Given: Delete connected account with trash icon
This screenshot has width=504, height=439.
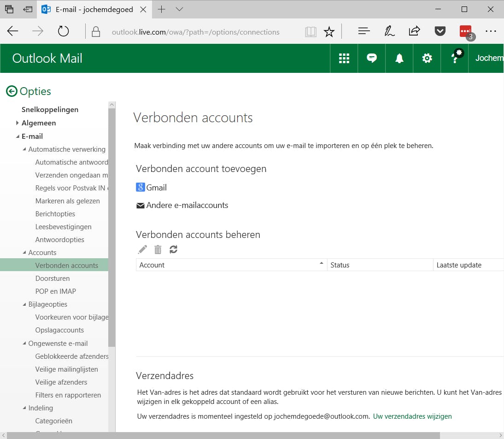Looking at the screenshot, I should click(158, 249).
